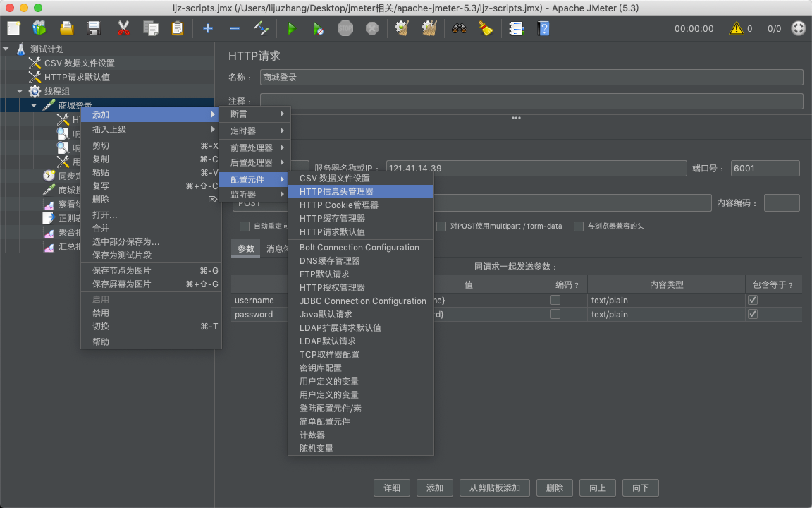Image resolution: width=812 pixels, height=508 pixels.
Task: Uncheck 包含等于 for the password row
Action: coord(753,314)
